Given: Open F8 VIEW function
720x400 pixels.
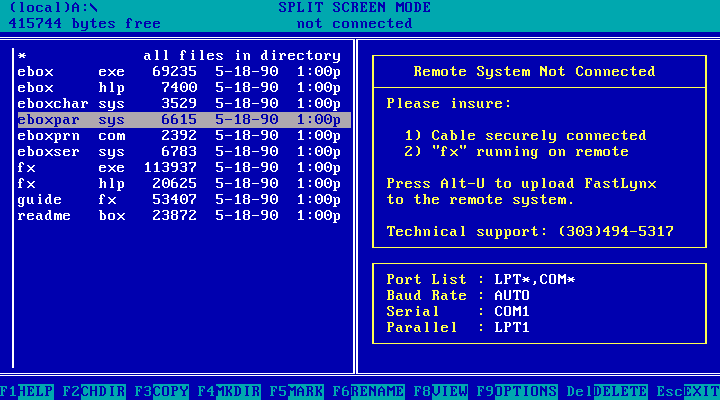Looking at the screenshot, I should [441, 391].
